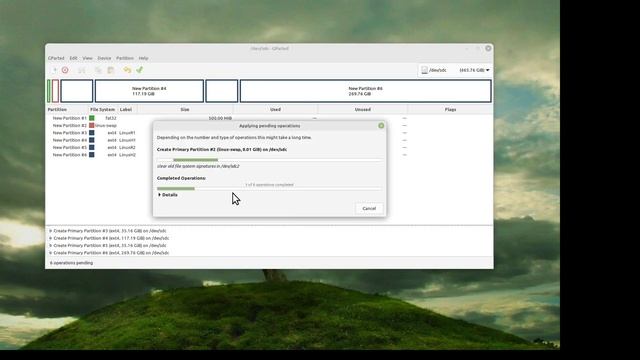Screen dimensions: 640x360
Task: Expand the Details section in the dialog
Action: pos(168,195)
